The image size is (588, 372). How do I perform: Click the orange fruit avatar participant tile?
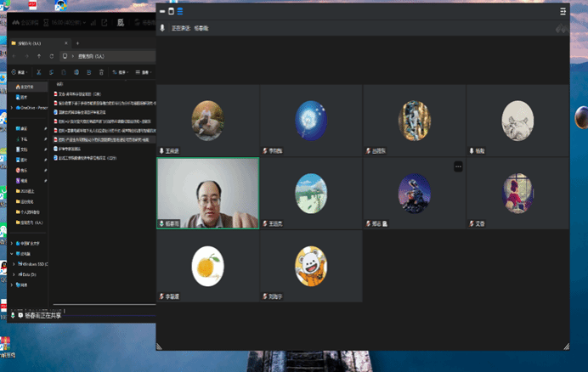tap(208, 265)
